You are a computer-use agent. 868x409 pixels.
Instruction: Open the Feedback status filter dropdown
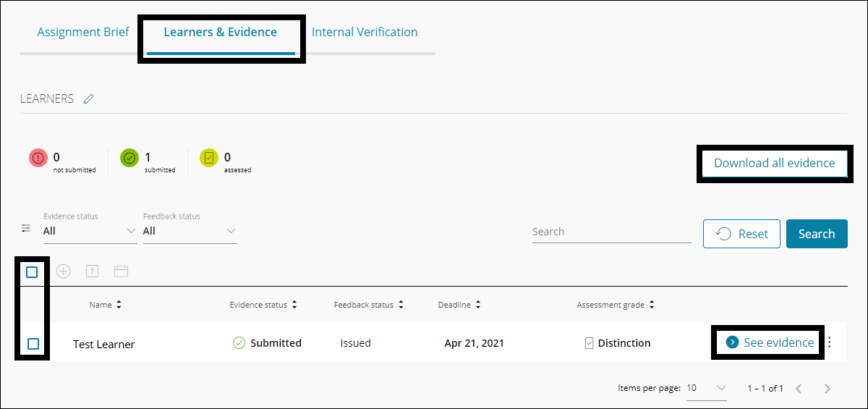tap(190, 231)
